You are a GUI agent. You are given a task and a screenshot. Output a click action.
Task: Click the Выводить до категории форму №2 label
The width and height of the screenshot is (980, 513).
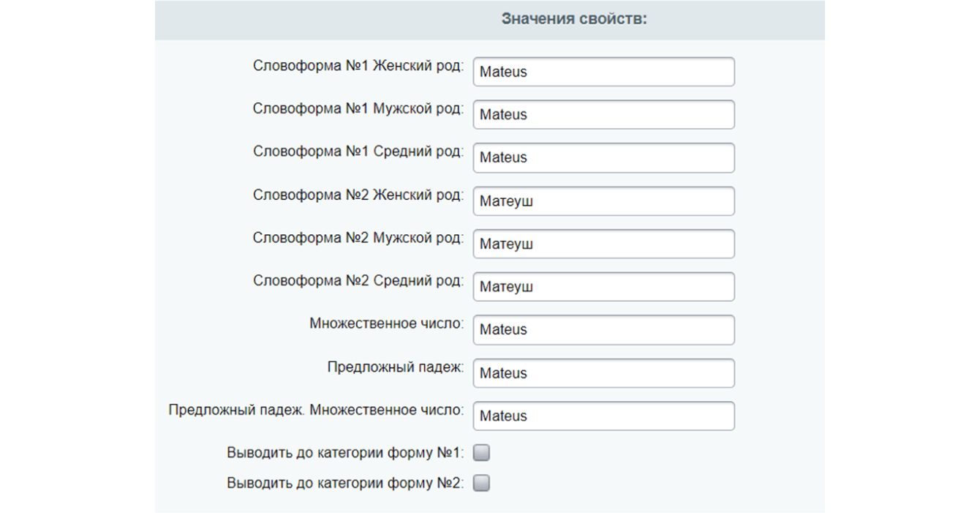point(345,484)
